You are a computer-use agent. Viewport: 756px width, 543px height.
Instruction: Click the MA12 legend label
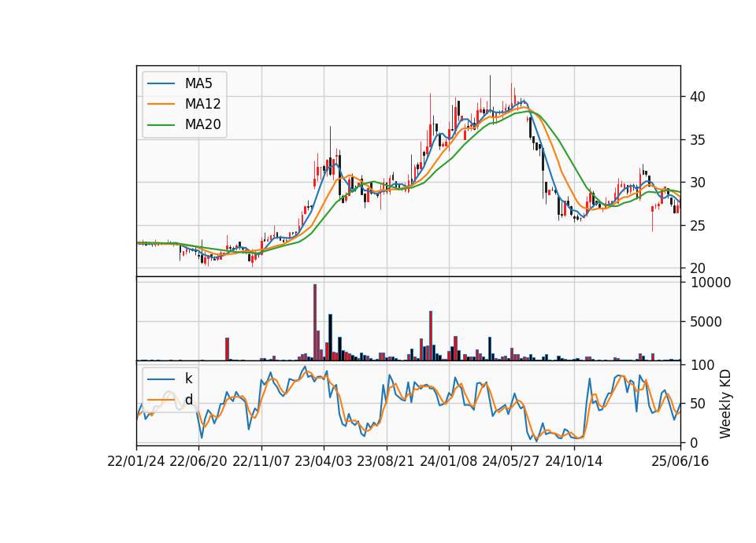[x=202, y=104]
